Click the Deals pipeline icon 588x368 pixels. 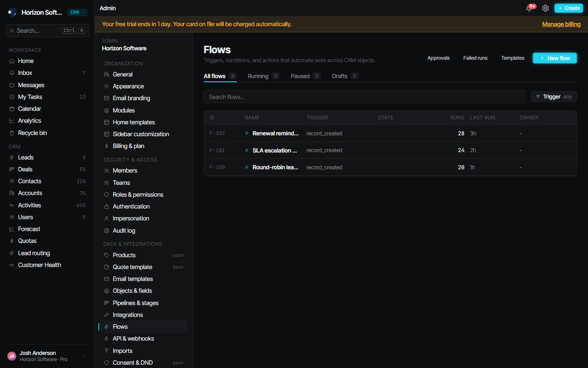click(12, 169)
